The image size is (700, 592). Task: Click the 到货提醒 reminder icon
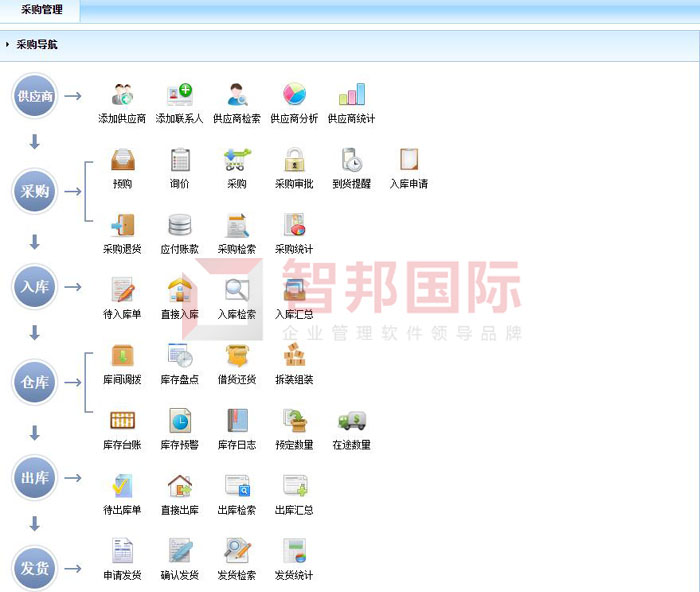(351, 161)
